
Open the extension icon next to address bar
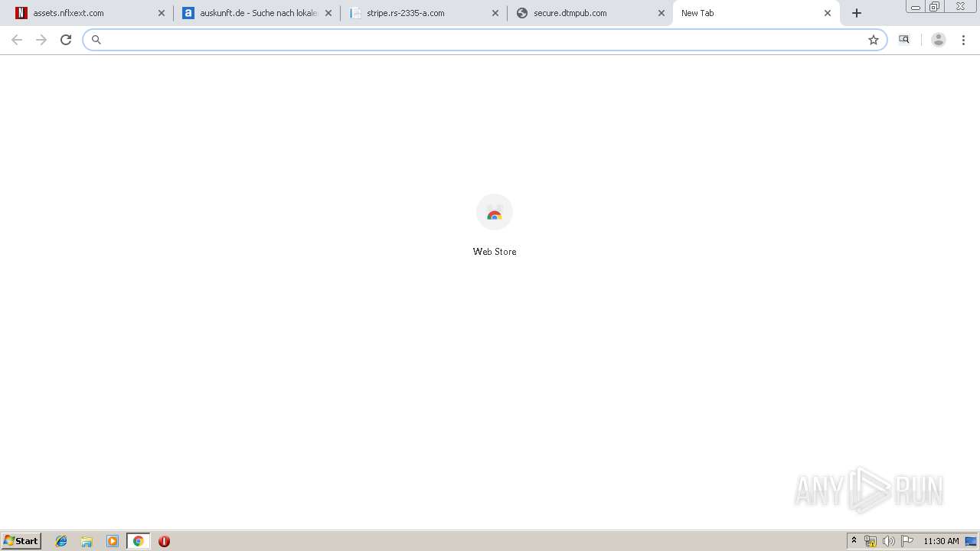tap(904, 40)
